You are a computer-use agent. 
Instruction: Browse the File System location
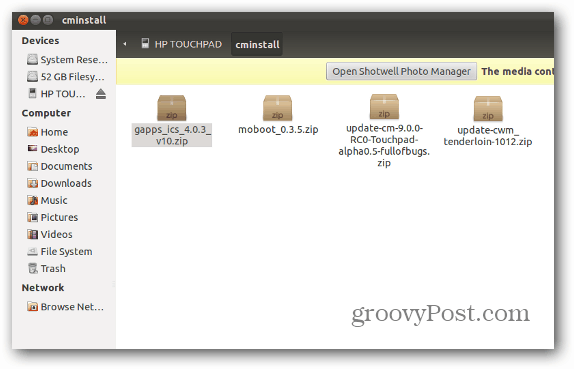[x=60, y=251]
